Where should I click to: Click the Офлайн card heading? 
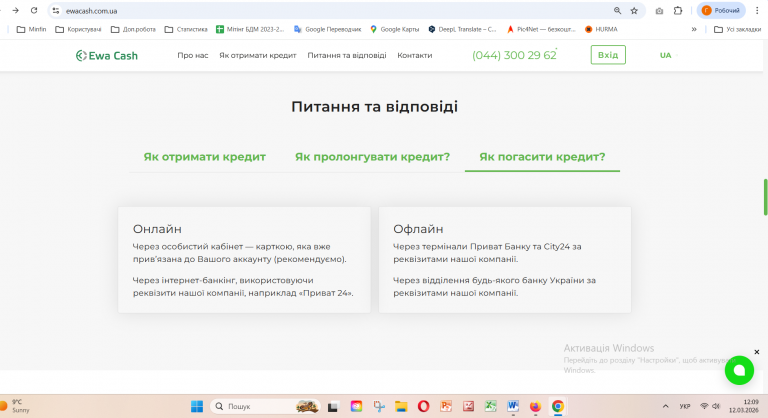click(x=418, y=229)
